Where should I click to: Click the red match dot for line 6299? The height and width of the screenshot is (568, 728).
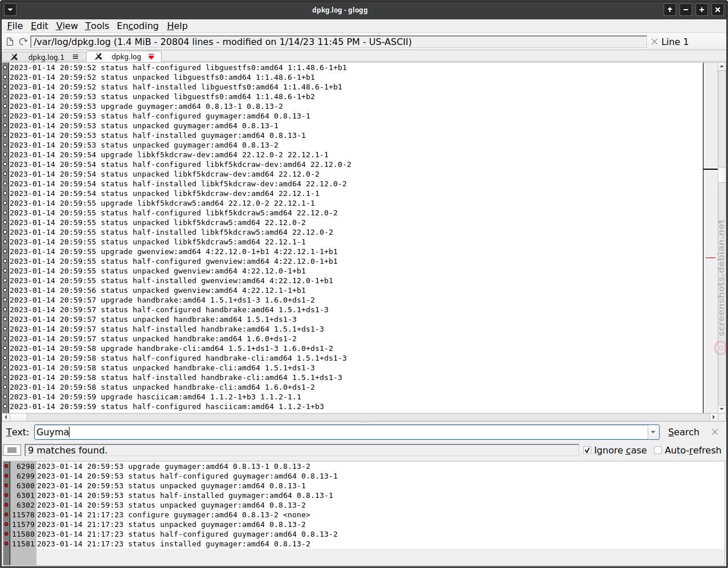point(6,476)
